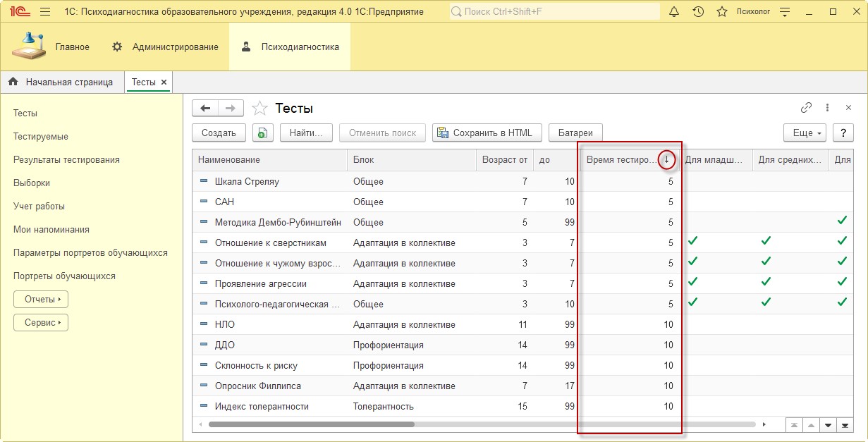The width and height of the screenshot is (868, 442).
Task: Open Портреты обучающихся link
Action: [x=64, y=276]
